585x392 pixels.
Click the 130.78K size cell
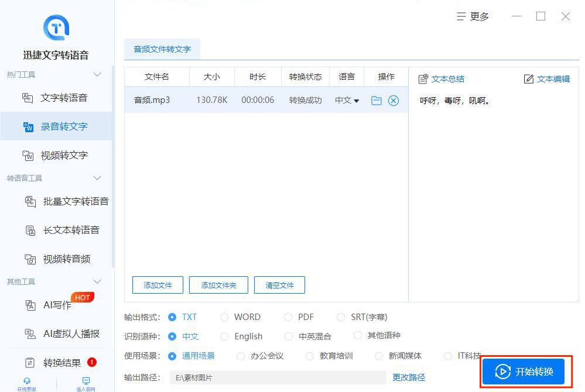point(212,100)
